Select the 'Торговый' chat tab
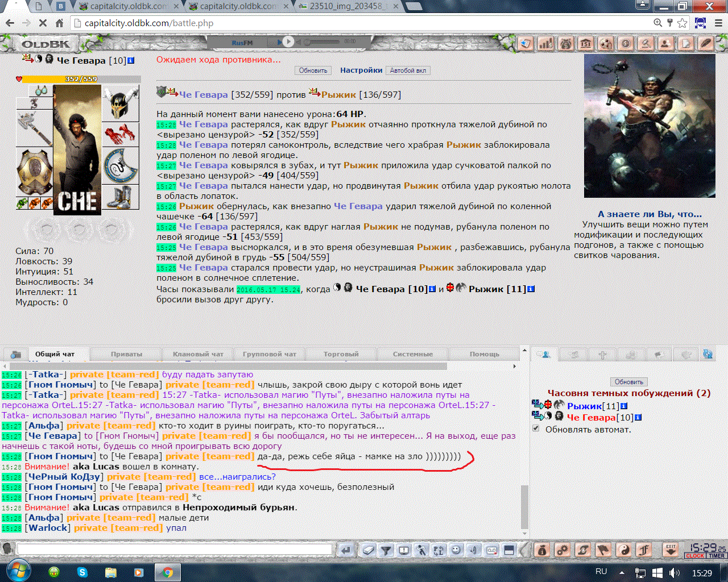Screen dimensions: 728x582 coord(341,354)
